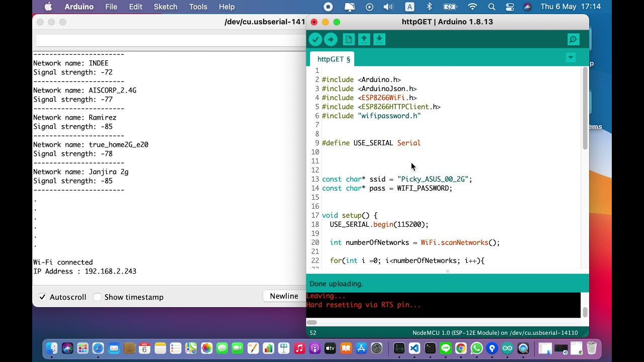Open the Help menu
The height and width of the screenshot is (362, 644).
(226, 7)
